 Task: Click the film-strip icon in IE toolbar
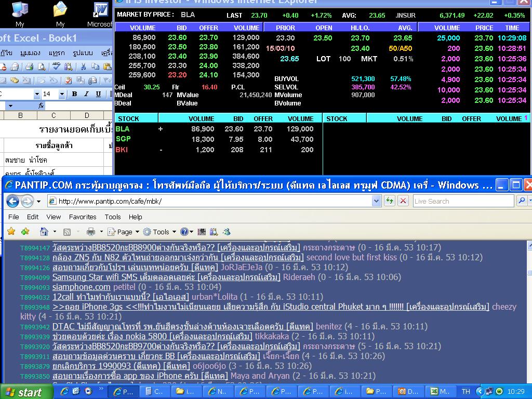[x=202, y=232]
